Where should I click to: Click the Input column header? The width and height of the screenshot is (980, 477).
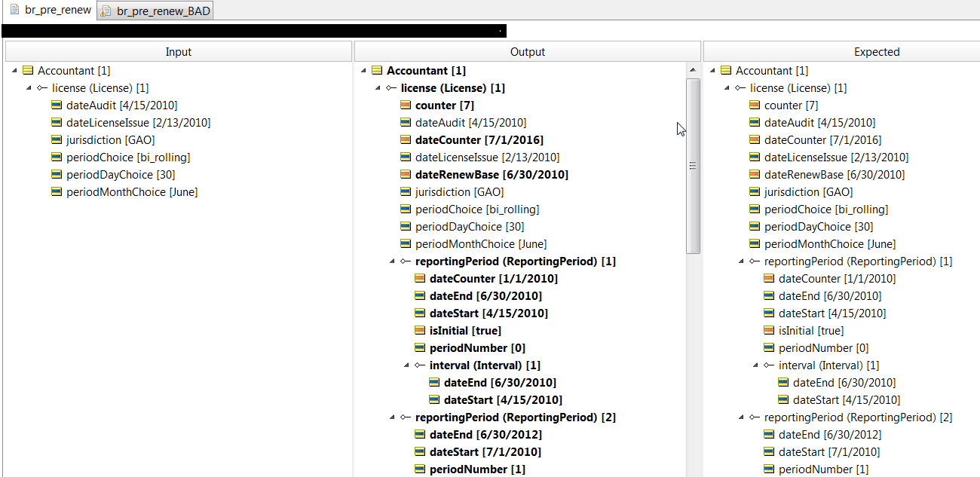click(x=179, y=52)
